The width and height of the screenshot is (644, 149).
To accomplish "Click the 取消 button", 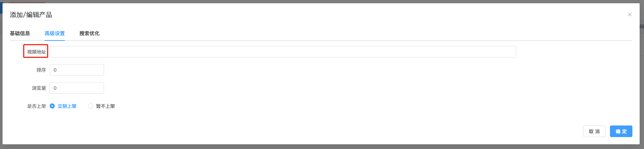I will pyautogui.click(x=594, y=131).
